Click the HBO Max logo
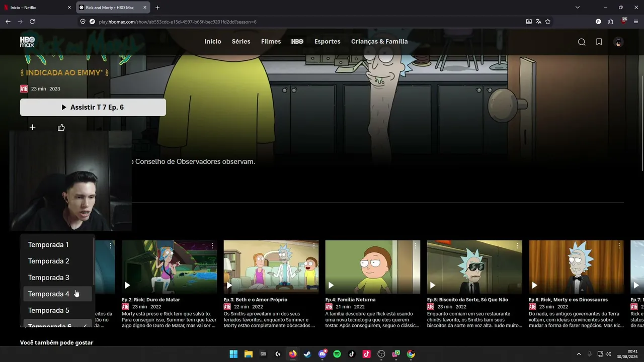The height and width of the screenshot is (362, 644). pos(27,42)
